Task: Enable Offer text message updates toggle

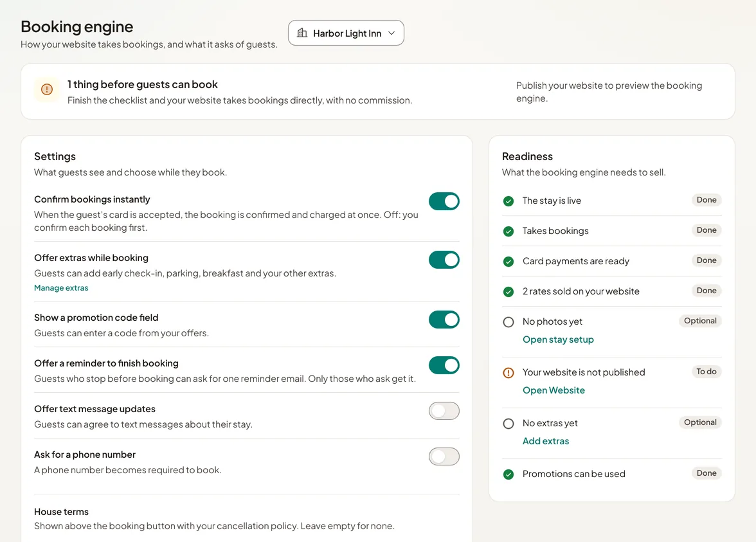Action: (x=444, y=411)
